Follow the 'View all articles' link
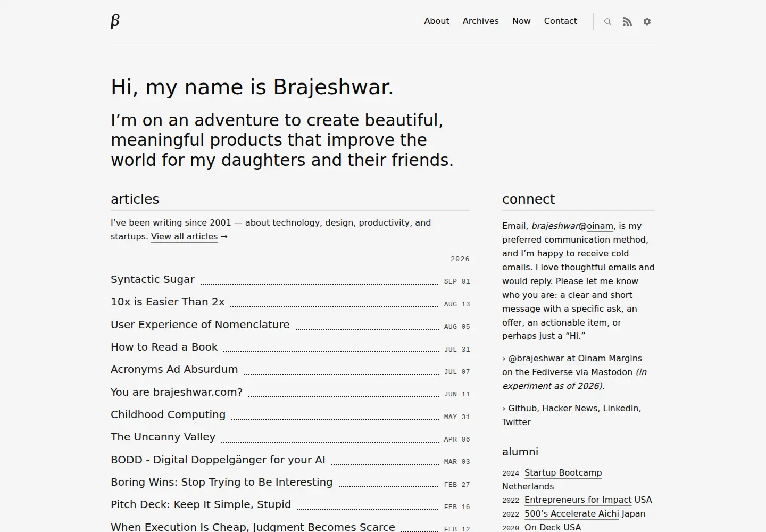Viewport: 766px width, 532px height. point(184,237)
